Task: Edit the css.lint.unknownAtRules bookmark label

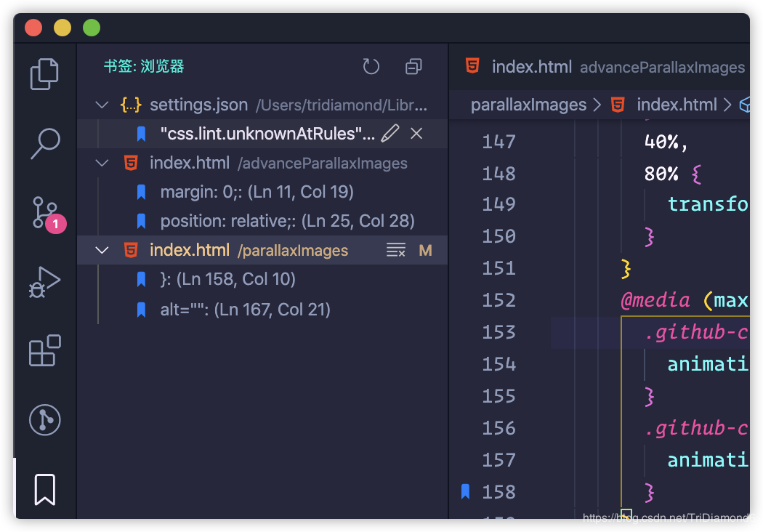Action: 389,134
